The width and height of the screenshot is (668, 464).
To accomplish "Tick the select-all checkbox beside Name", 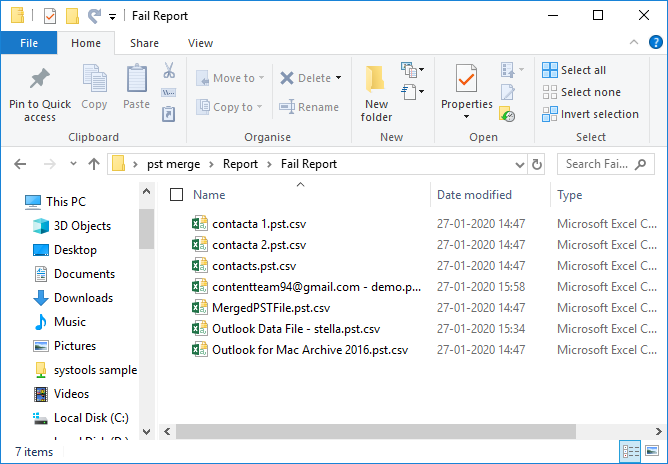I will pyautogui.click(x=176, y=195).
